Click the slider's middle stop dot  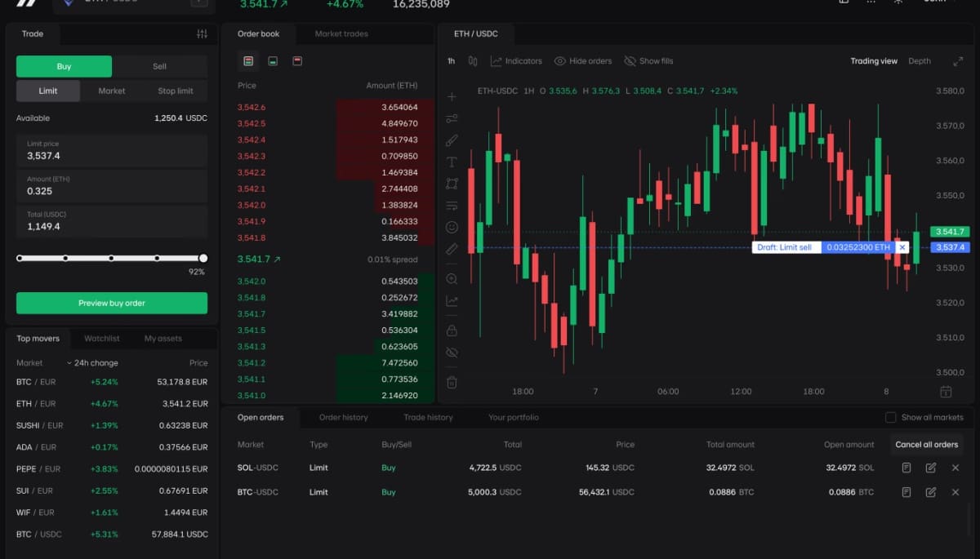pyautogui.click(x=111, y=258)
